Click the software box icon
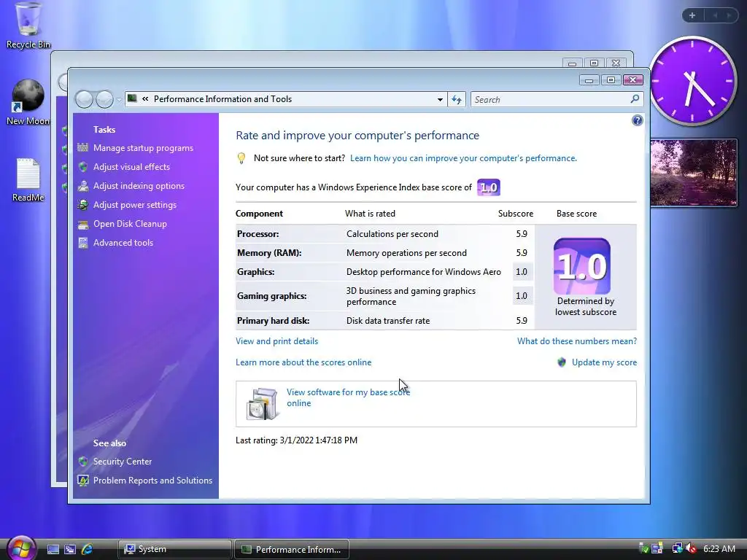747x560 pixels. (262, 404)
